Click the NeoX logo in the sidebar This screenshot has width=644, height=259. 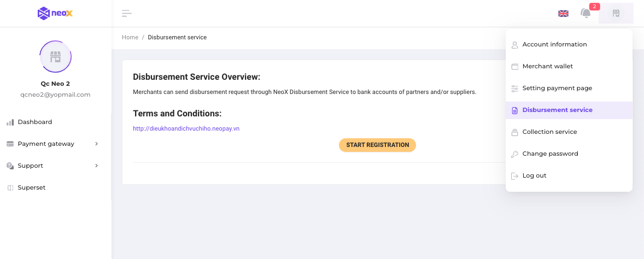55,13
